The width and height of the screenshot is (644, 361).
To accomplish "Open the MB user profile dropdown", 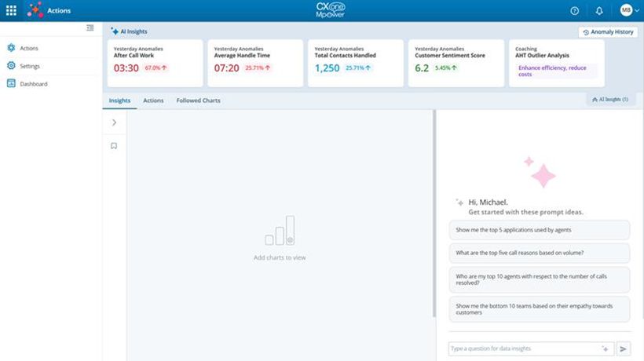I will point(627,11).
